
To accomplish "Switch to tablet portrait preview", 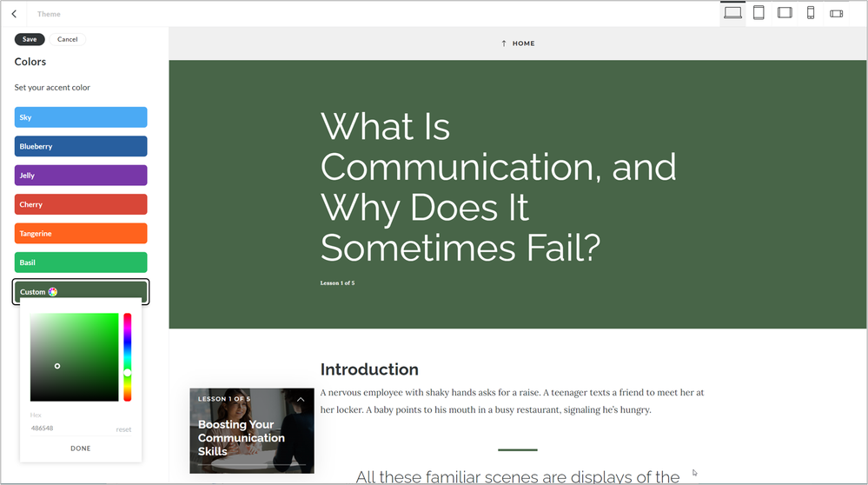I will pos(759,13).
